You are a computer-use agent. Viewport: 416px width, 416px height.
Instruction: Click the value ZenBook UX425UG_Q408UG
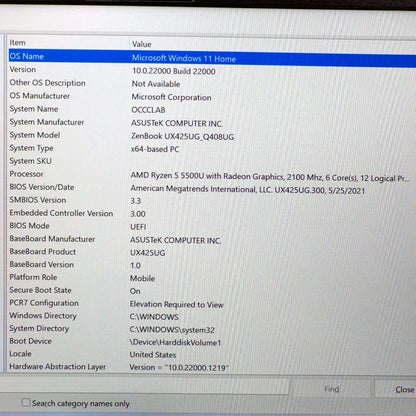click(x=182, y=136)
